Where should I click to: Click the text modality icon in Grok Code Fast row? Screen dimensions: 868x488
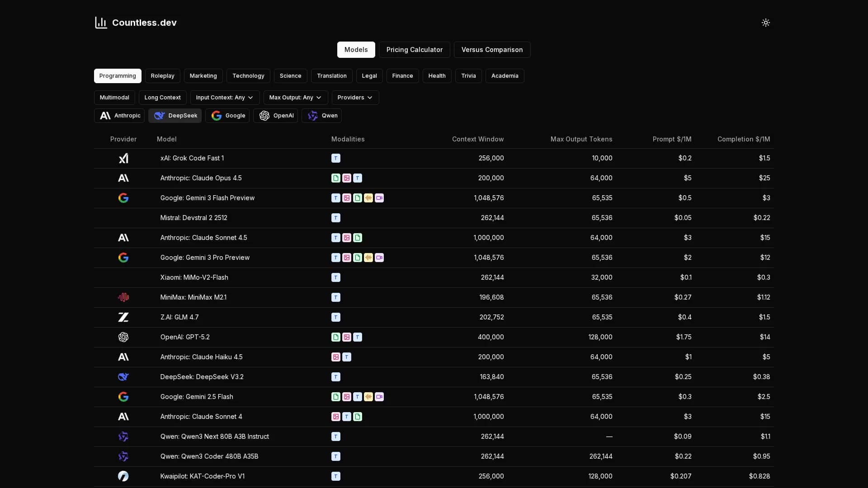point(336,158)
